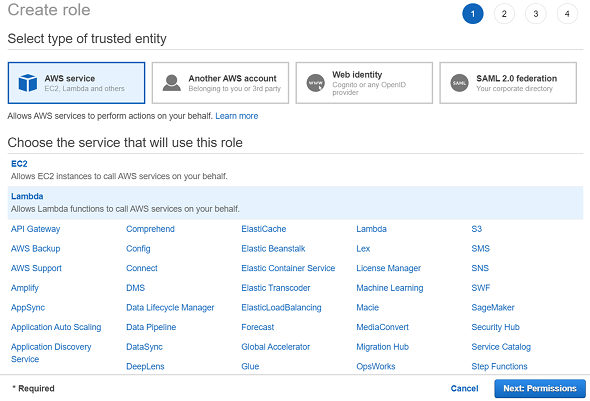This screenshot has height=401, width=590.
Task: Choose Data Pipeline service
Action: 151,327
